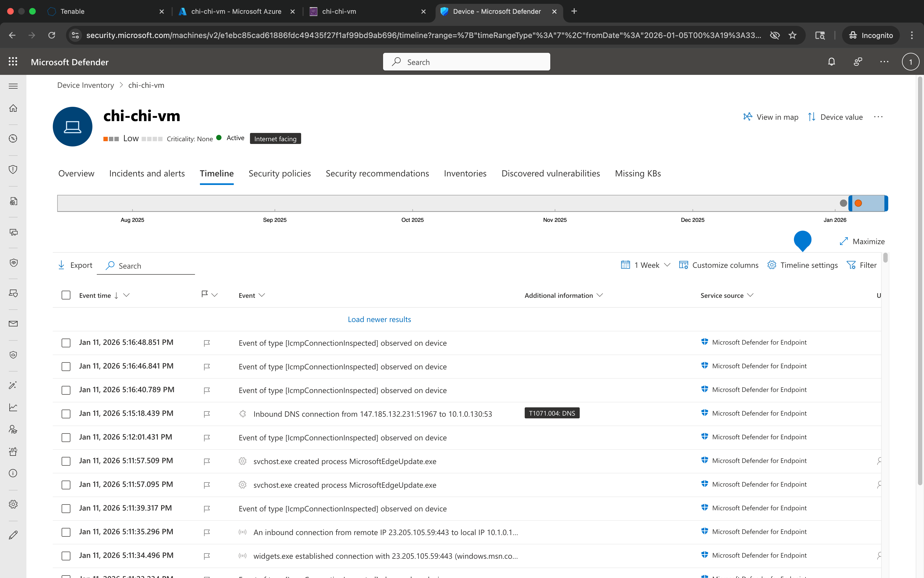Click the chi-chi-vm device laptop icon

(73, 127)
